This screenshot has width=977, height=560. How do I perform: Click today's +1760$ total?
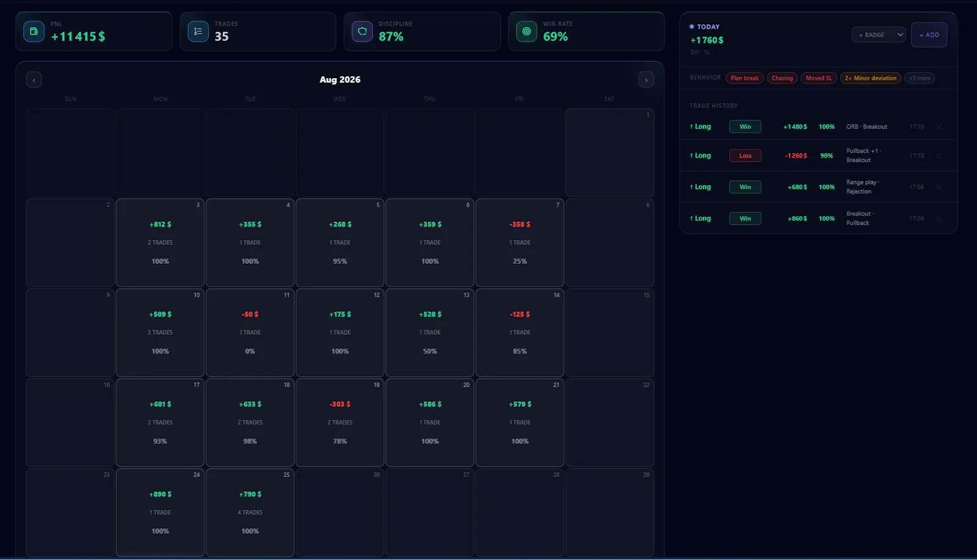pos(707,40)
